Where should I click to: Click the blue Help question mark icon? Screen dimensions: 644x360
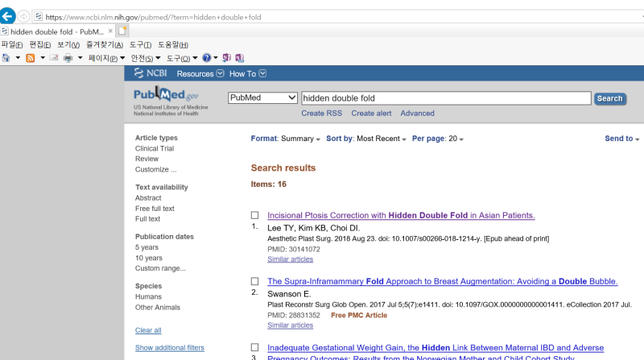pos(207,58)
